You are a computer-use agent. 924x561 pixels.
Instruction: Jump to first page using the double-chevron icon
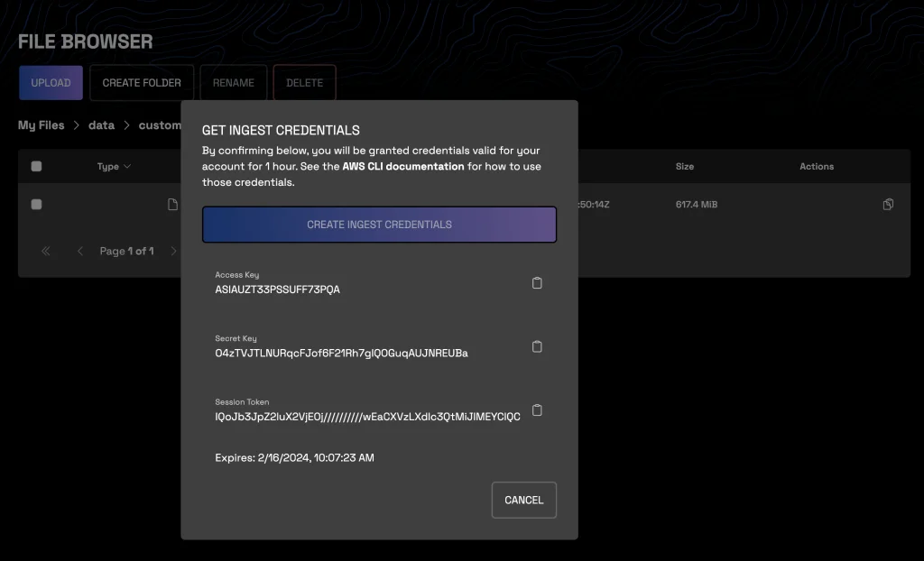[45, 251]
